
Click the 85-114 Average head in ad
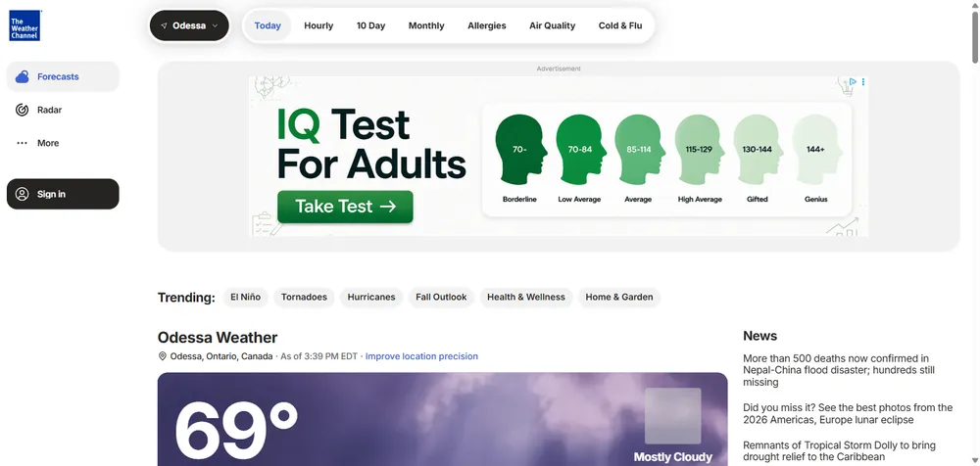click(638, 149)
